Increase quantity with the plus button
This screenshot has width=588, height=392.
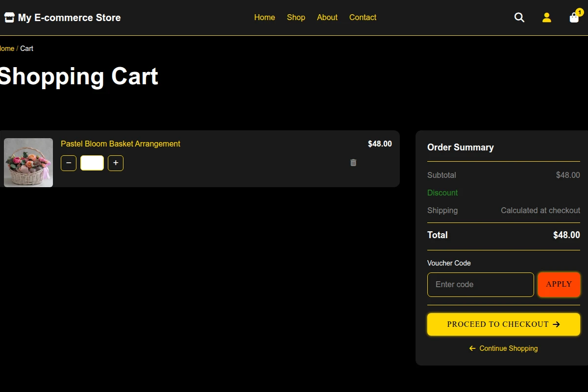pyautogui.click(x=116, y=163)
